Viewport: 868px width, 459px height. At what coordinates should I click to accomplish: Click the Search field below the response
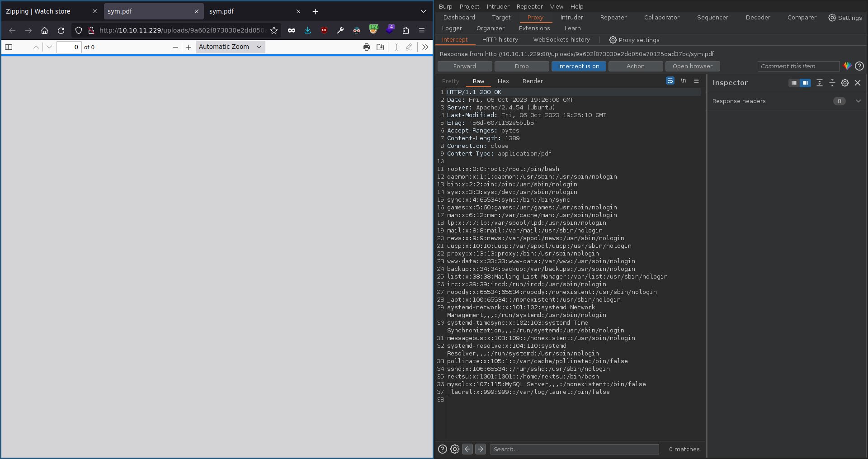(575, 449)
